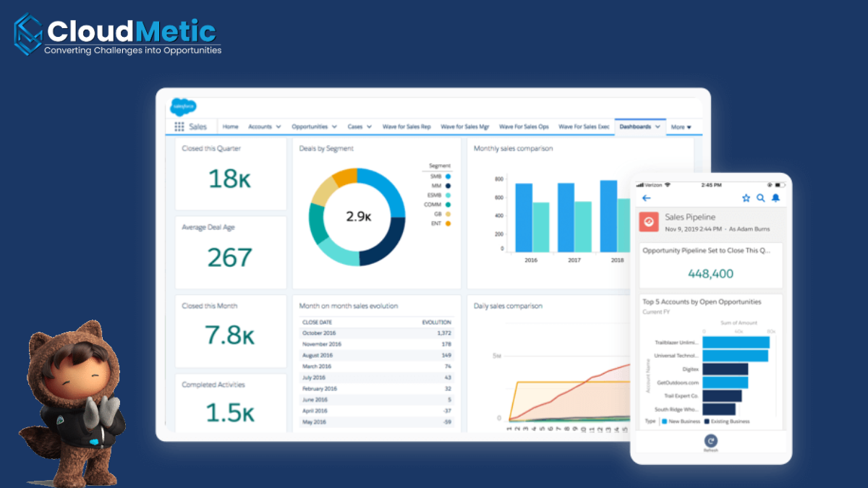This screenshot has width=868, height=488.
Task: Expand the Opportunities tab dropdown arrow
Action: pyautogui.click(x=334, y=127)
